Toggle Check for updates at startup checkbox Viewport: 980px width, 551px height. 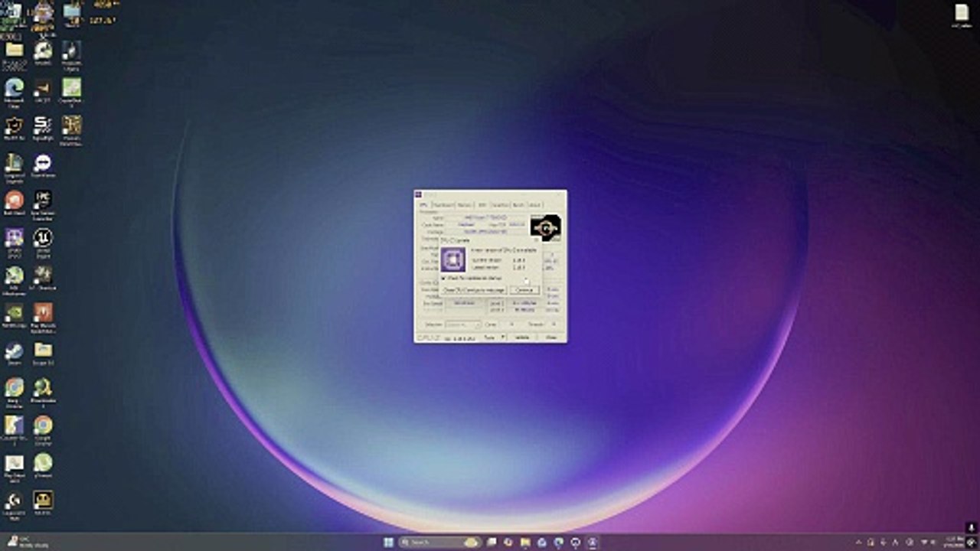click(x=443, y=278)
